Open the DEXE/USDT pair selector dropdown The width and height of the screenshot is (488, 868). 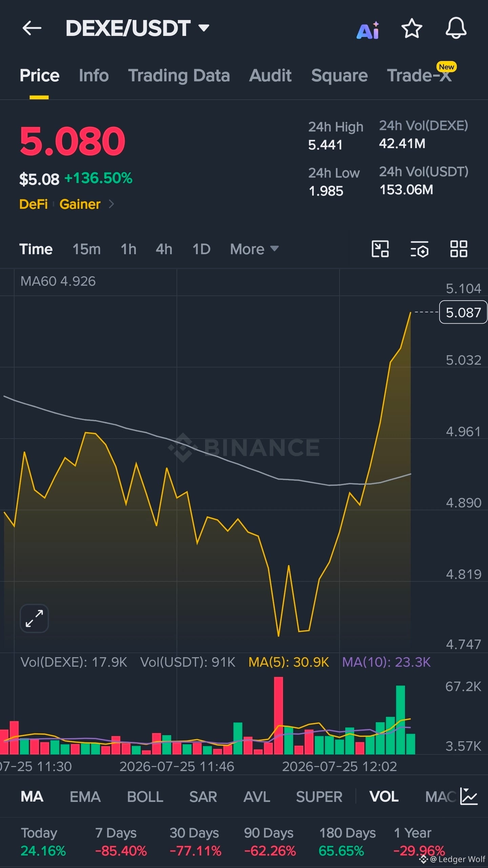point(138,28)
